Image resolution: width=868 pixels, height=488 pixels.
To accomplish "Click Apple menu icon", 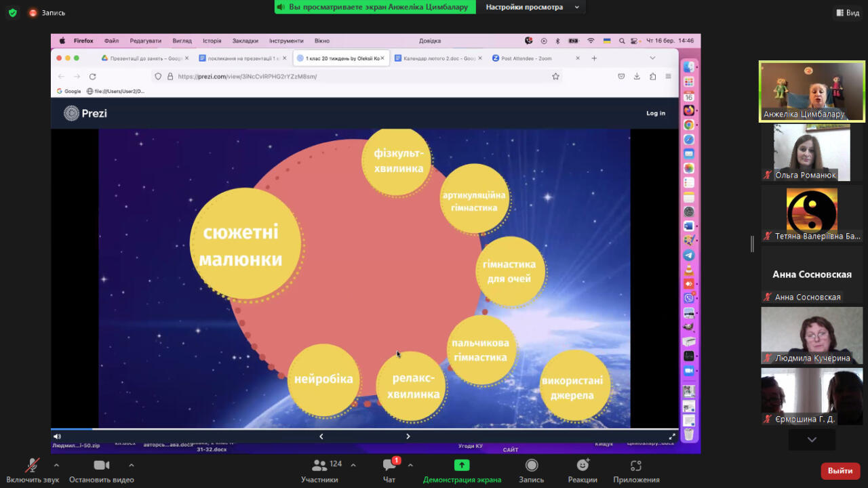I will point(62,41).
